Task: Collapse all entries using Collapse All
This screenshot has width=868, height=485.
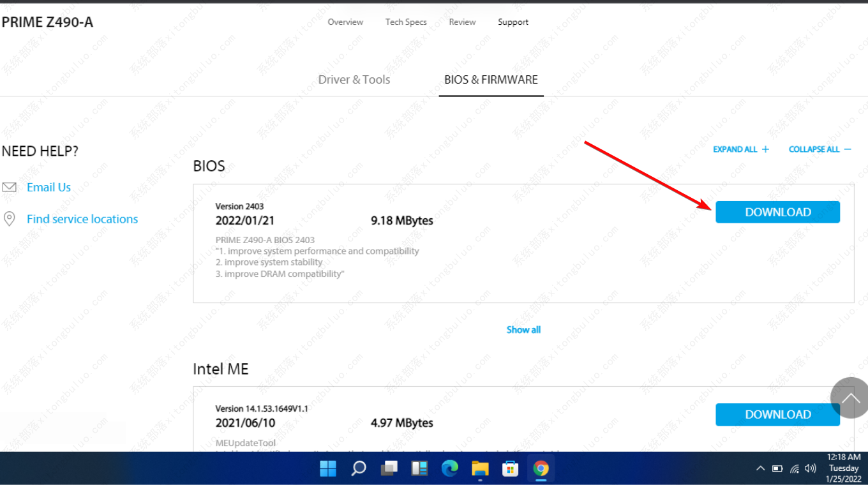Action: tap(819, 149)
